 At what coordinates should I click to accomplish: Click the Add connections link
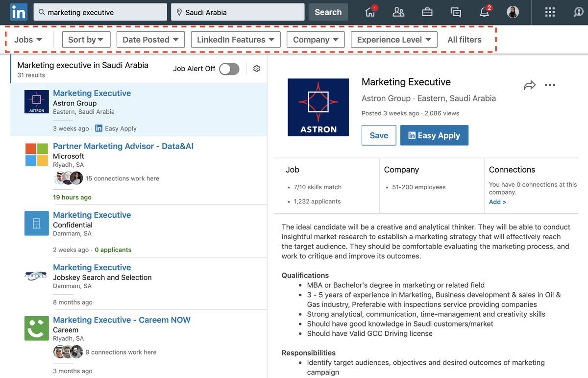[x=497, y=202]
